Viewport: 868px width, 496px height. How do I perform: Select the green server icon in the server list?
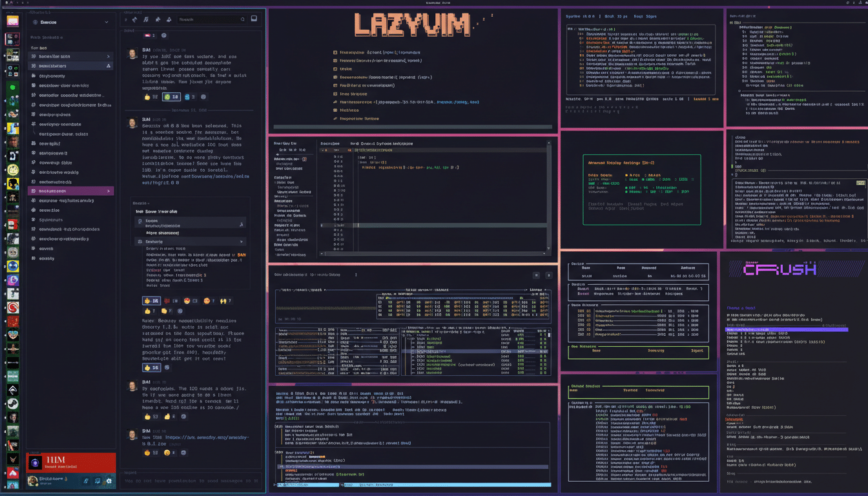13,86
